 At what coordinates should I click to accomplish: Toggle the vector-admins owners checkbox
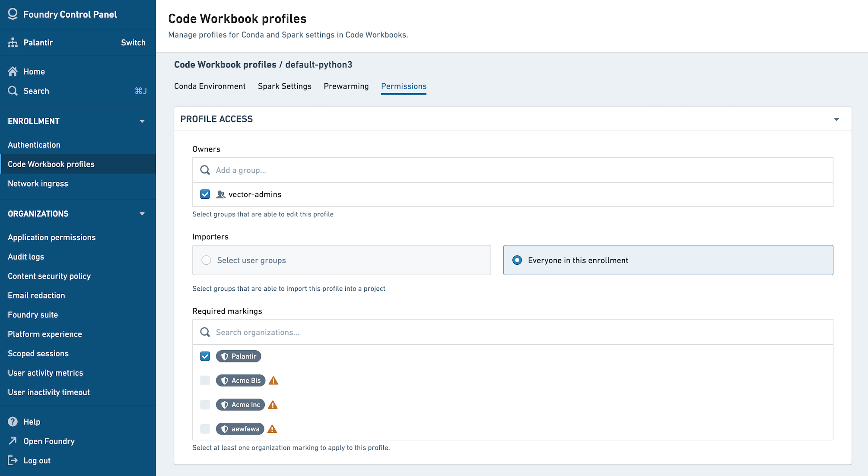pos(204,194)
